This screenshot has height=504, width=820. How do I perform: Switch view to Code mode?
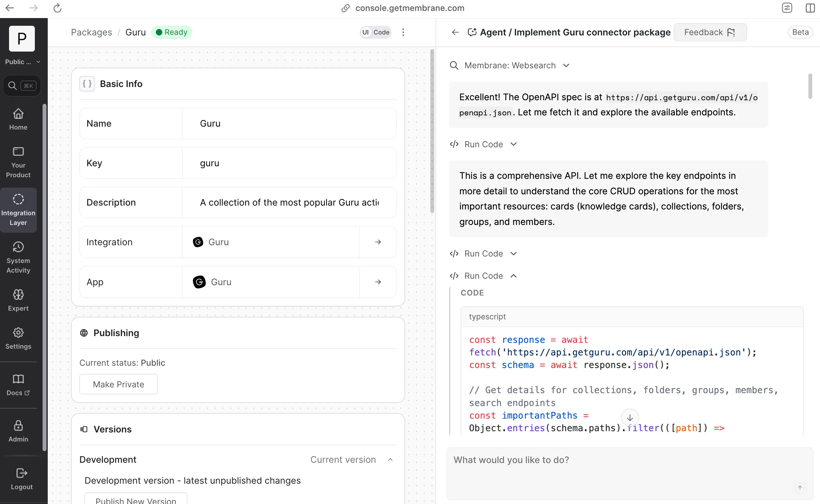(381, 32)
